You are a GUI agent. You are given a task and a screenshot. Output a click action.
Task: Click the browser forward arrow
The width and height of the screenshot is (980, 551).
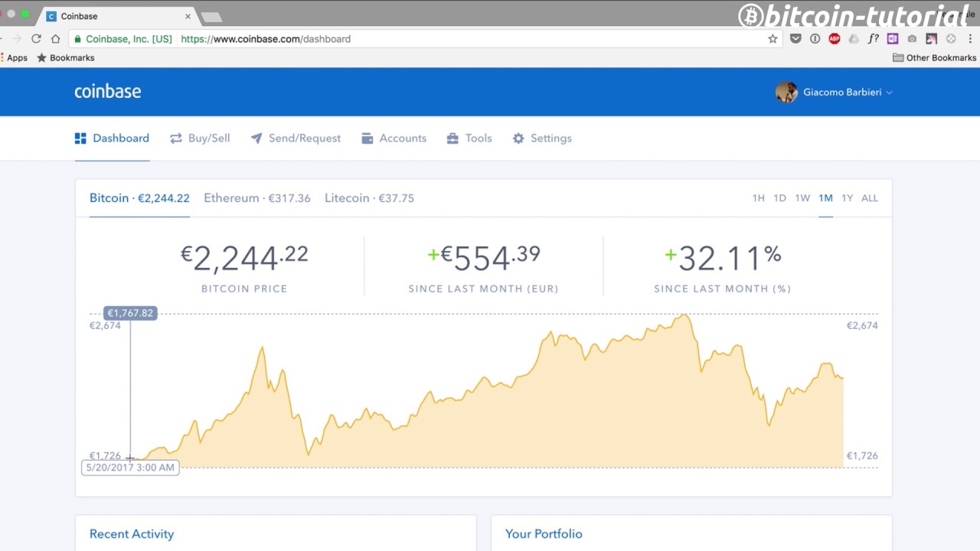click(16, 38)
